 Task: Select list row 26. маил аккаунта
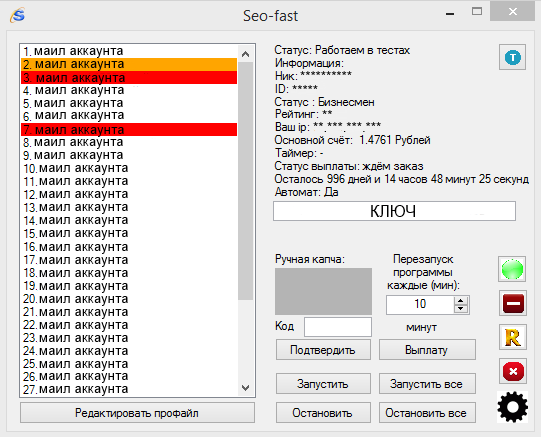click(129, 376)
